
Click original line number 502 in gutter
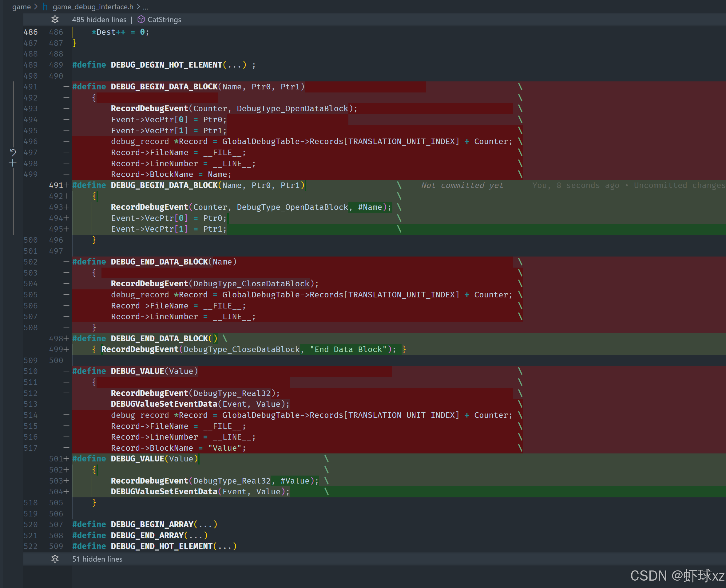pyautogui.click(x=30, y=262)
